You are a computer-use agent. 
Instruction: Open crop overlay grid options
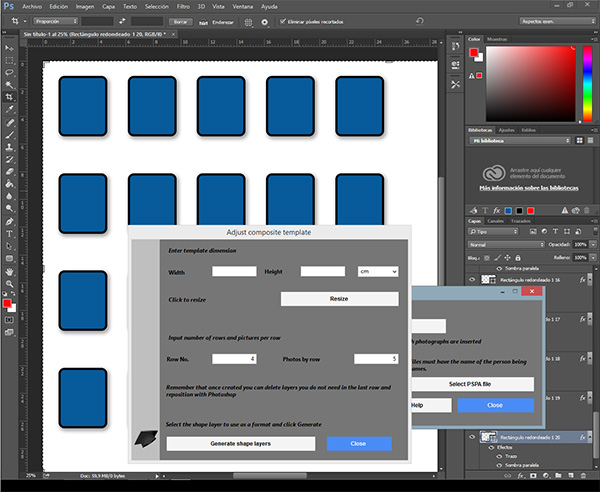[x=248, y=22]
